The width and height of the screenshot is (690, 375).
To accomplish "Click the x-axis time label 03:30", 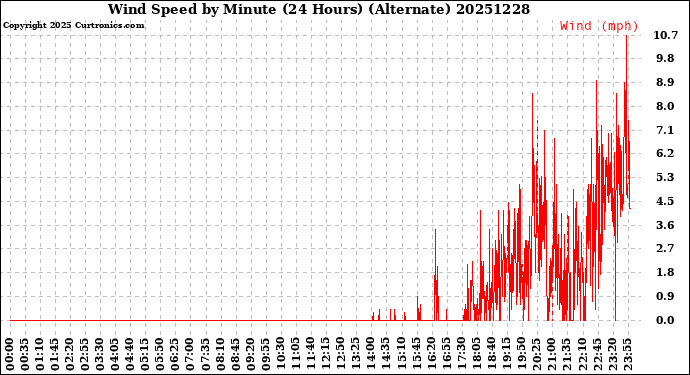I will click(x=100, y=355).
